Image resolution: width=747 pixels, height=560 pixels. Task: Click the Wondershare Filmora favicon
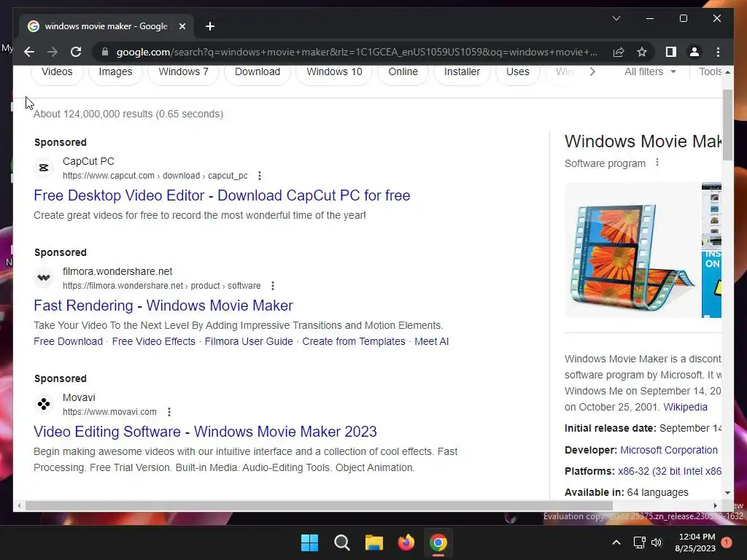click(44, 278)
